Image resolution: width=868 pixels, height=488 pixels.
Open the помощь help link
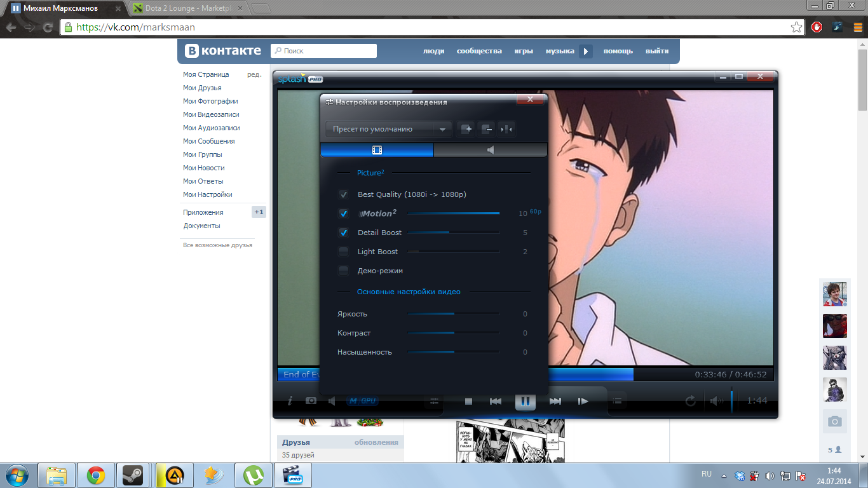pyautogui.click(x=618, y=51)
